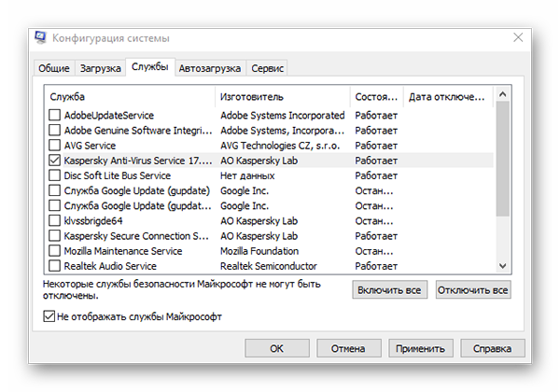560x392 pixels.
Task: Tick the Служба Google Update (gupdate) checkbox
Action: [54, 190]
